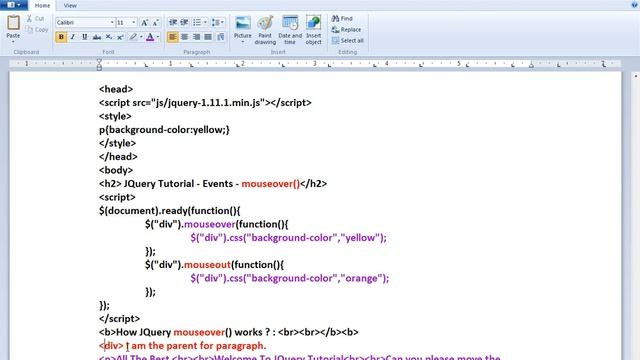
Task: Expand the list style dropdown arrow
Action: (205, 22)
